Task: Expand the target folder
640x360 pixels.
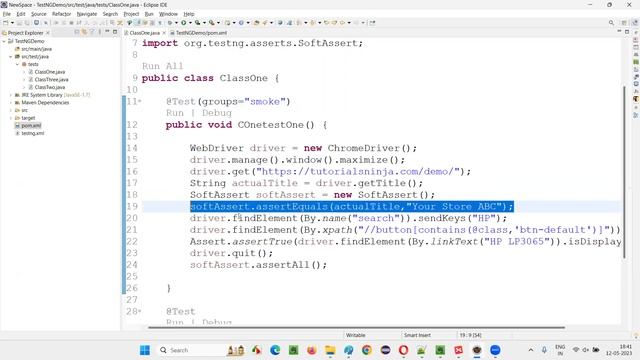Action: coord(11,118)
